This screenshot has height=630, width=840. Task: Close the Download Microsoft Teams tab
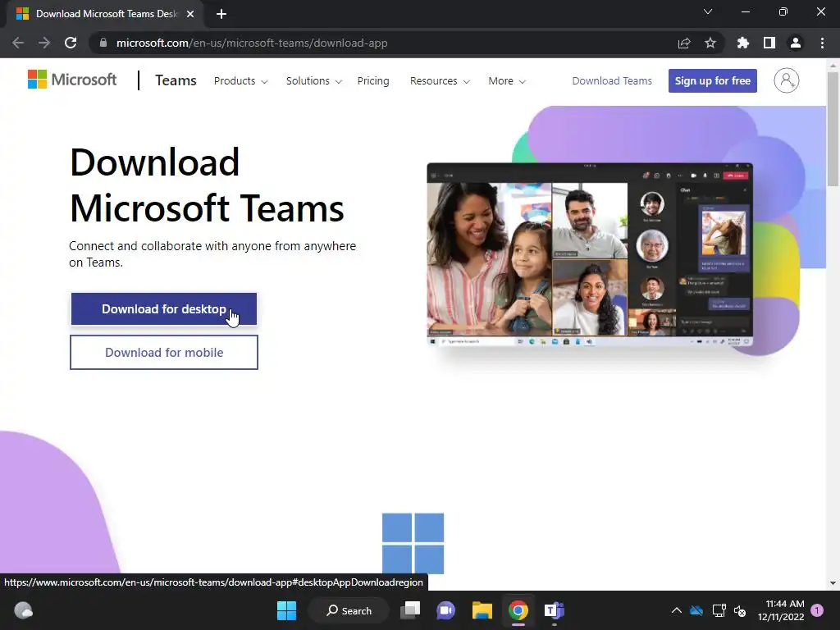[190, 14]
